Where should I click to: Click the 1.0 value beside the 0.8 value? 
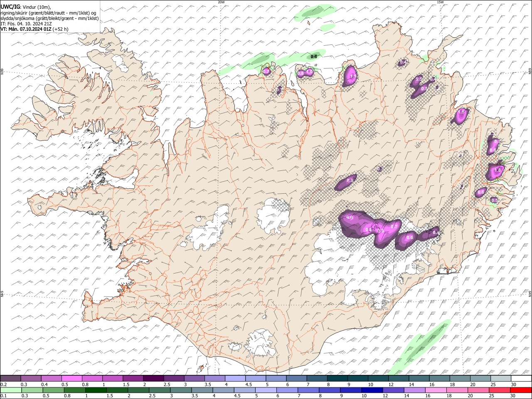[309, 71]
